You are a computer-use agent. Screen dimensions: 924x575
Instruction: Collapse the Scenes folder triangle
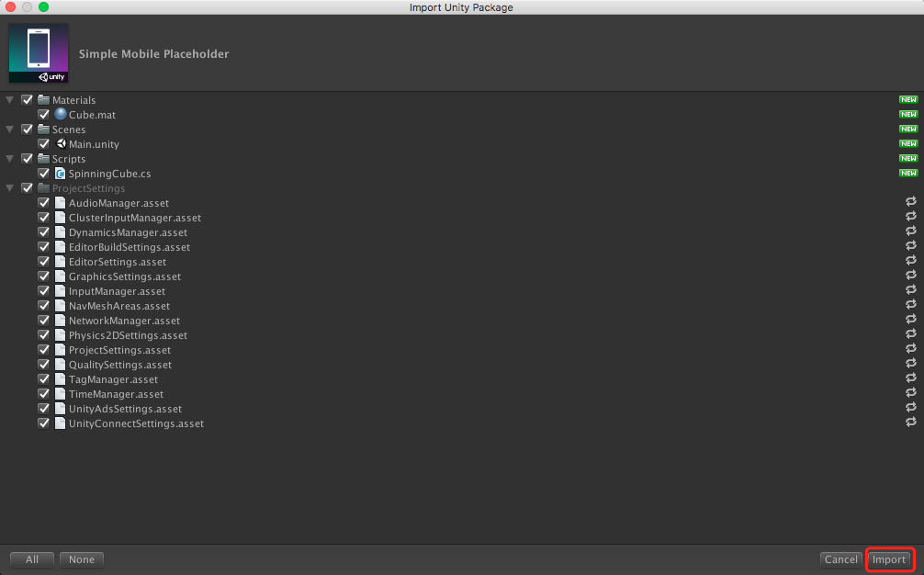10,130
